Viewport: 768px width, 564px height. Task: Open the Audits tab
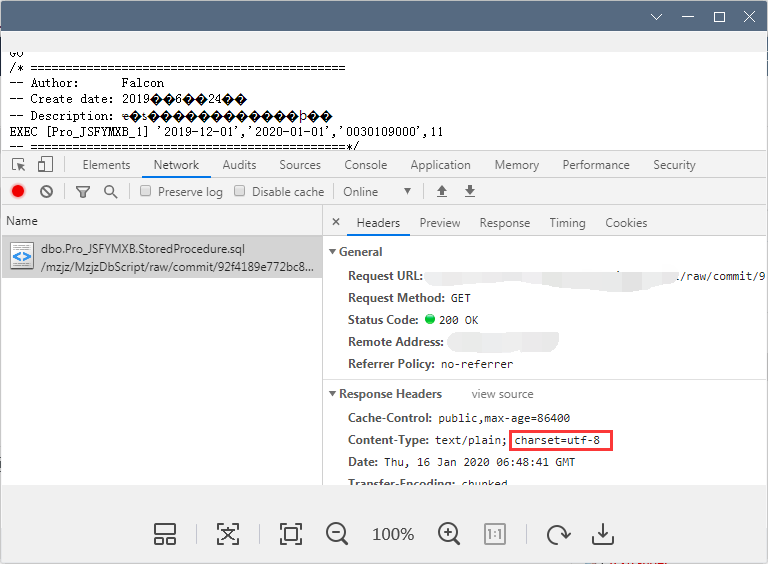pos(240,165)
